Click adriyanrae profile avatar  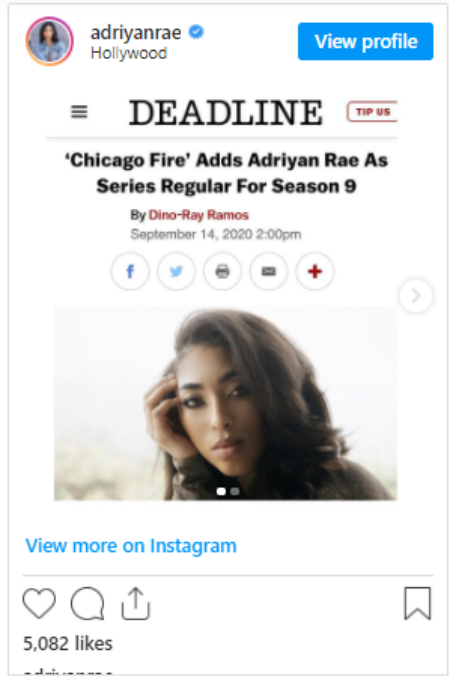(49, 41)
